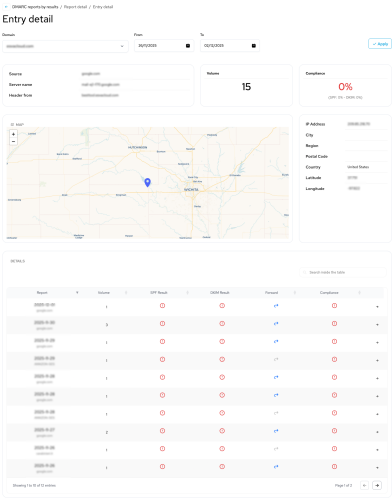This screenshot has height=500, width=392.
Task: Open the To date calendar picker
Action: pos(254,46)
